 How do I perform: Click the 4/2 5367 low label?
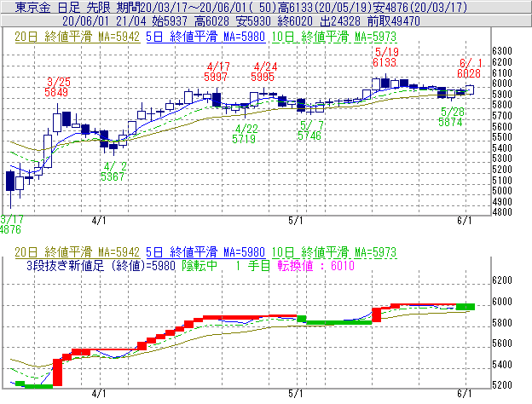(x=113, y=171)
